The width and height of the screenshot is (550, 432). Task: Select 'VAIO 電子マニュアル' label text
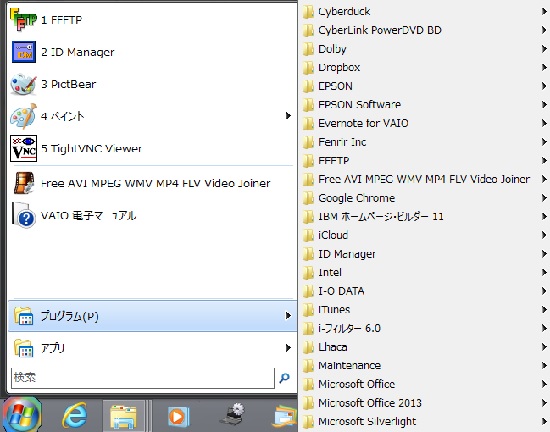pos(88,215)
